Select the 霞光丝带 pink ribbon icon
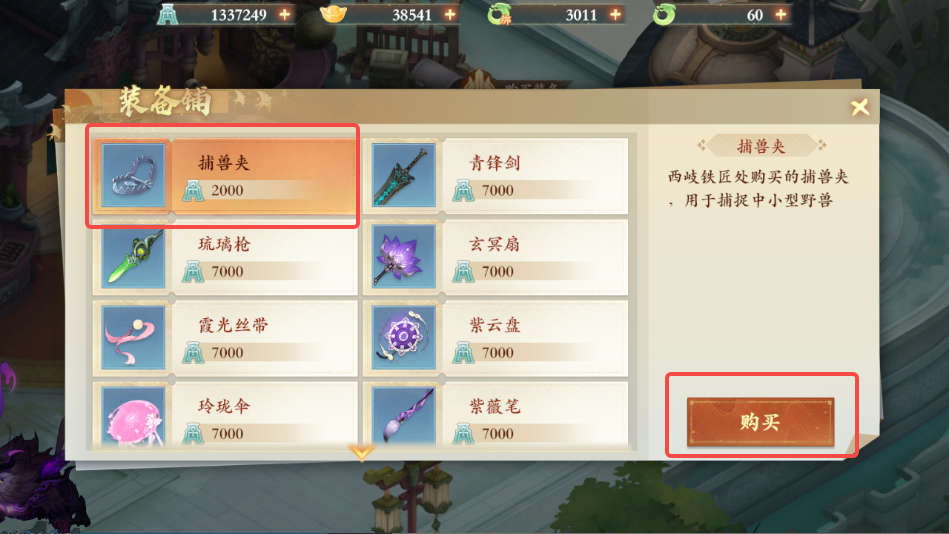The height and width of the screenshot is (534, 949). [133, 338]
